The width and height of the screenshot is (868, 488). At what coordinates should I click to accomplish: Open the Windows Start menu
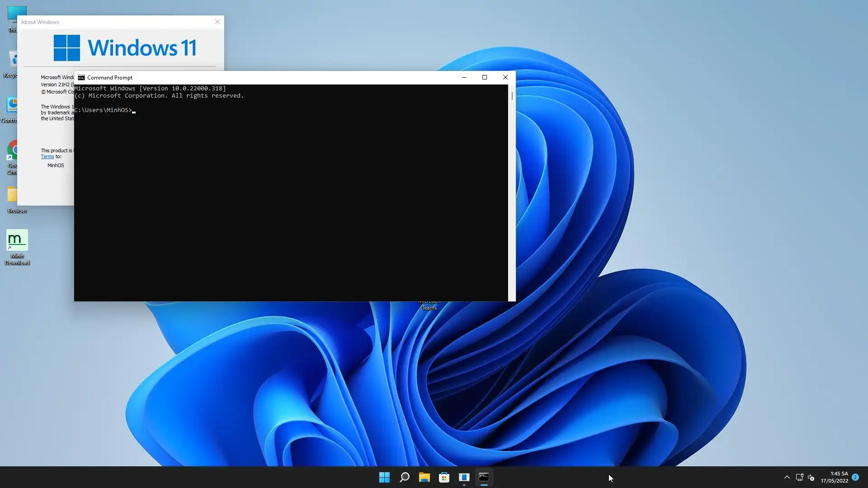384,477
